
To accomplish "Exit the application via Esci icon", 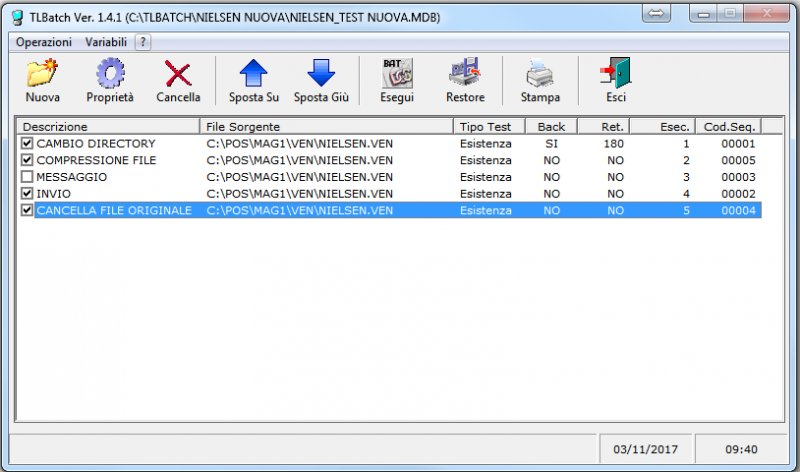I will (x=615, y=76).
